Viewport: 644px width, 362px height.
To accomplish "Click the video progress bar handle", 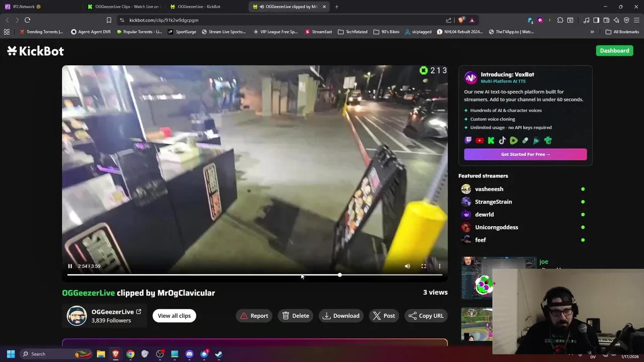I will click(x=340, y=275).
